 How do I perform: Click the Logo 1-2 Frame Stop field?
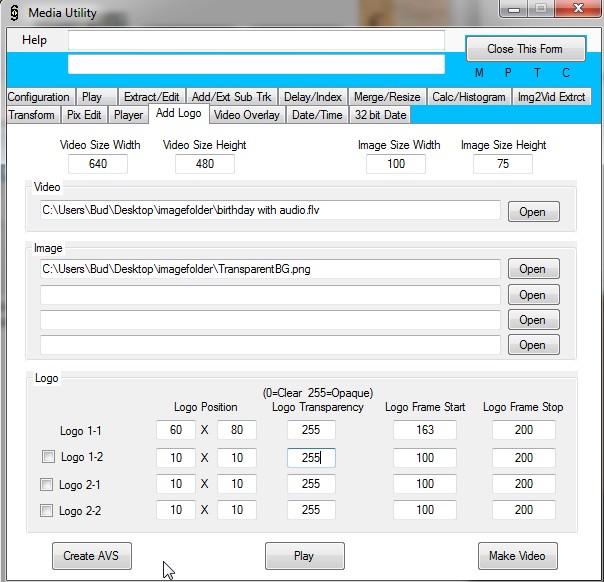524,458
